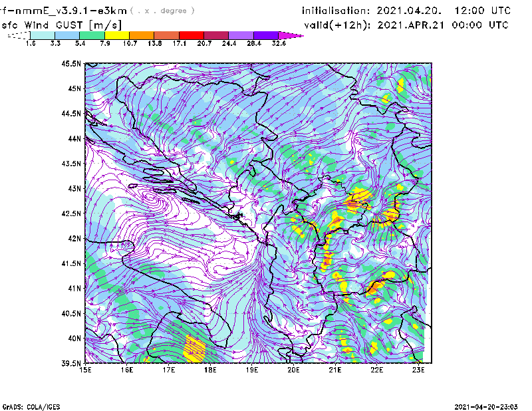Click the orange 10.7–13.8 legend swatch
Image resolution: width=532 pixels, height=411 pixels.
(x=142, y=35)
